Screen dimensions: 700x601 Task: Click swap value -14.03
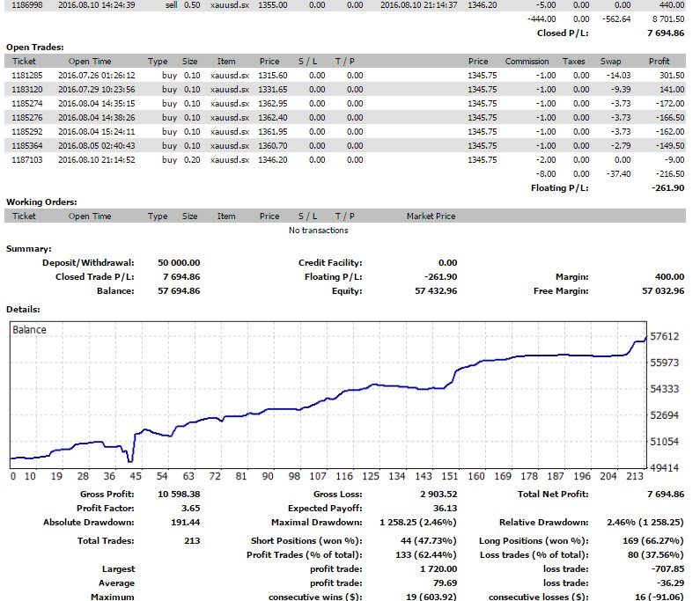[618, 76]
